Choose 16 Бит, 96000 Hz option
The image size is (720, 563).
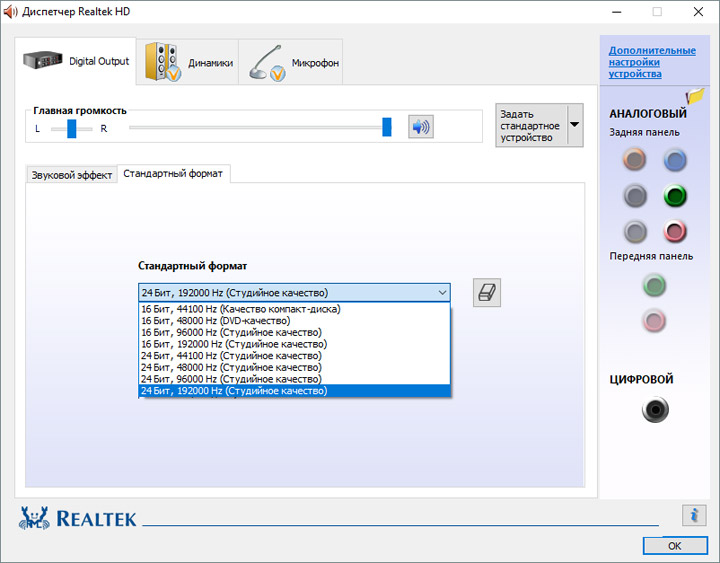[294, 332]
